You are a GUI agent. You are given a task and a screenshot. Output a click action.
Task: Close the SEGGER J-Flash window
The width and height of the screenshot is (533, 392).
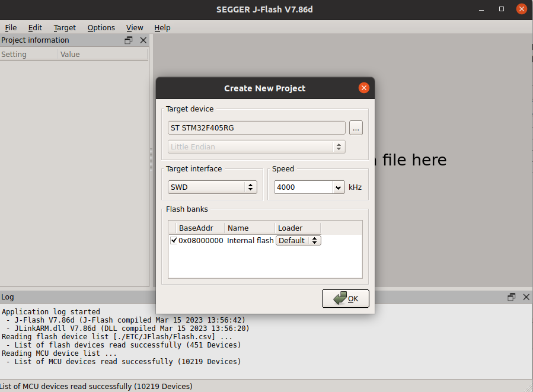522,9
